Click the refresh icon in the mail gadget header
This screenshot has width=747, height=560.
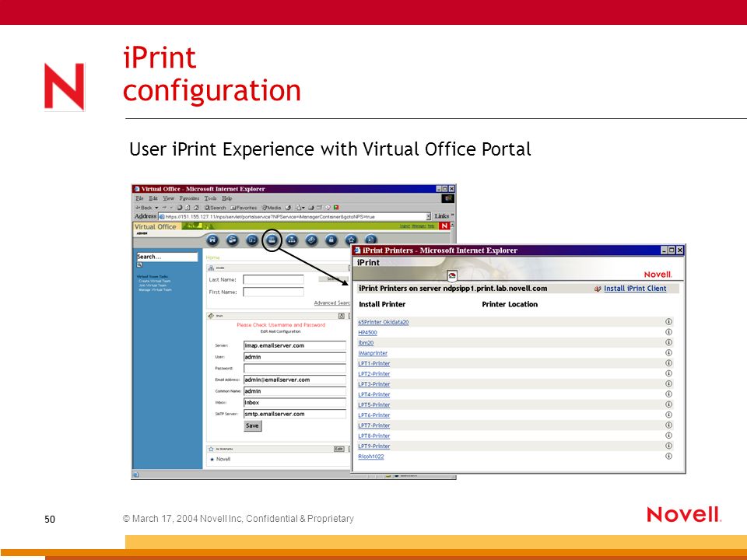[341, 316]
